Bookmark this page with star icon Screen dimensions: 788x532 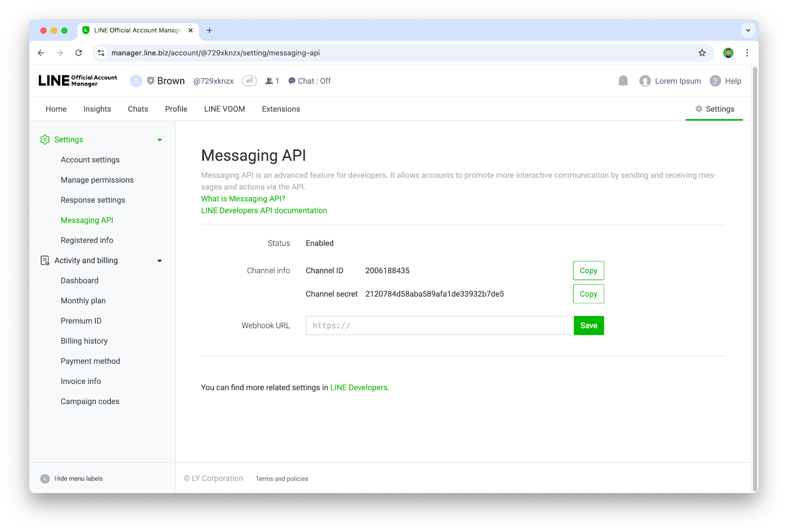[702, 53]
